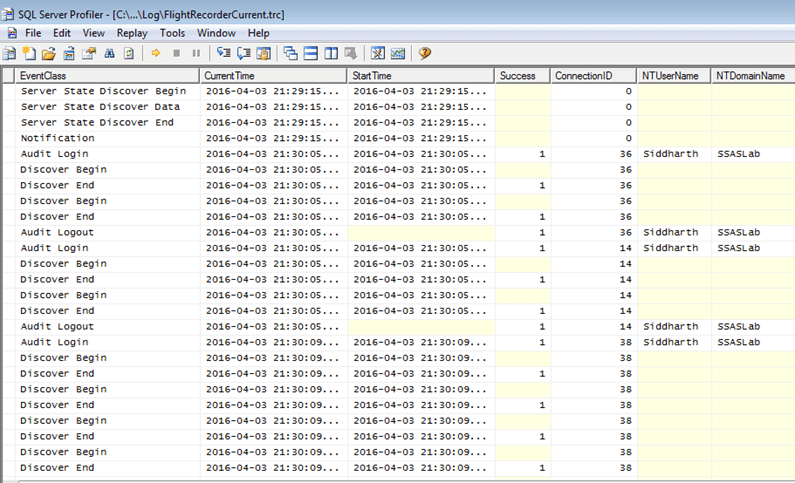
Task: Open the Edit menu
Action: click(62, 33)
